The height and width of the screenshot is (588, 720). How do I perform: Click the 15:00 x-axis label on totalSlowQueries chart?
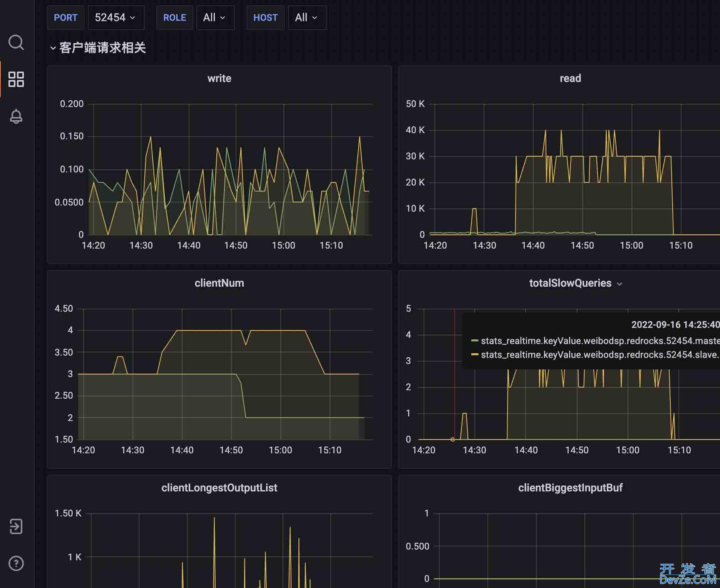click(x=628, y=450)
